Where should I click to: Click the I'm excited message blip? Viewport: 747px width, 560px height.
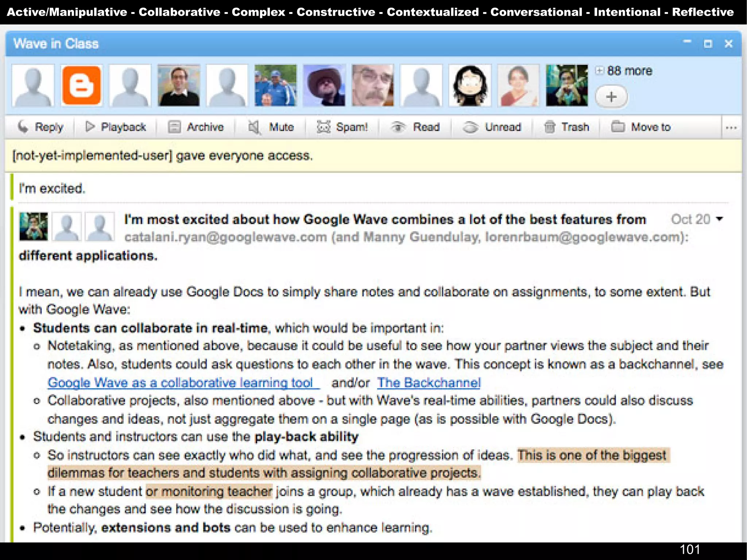click(52, 188)
